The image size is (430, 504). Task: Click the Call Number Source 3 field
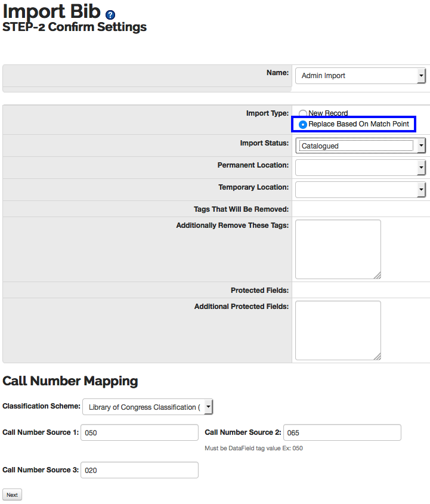[139, 470]
